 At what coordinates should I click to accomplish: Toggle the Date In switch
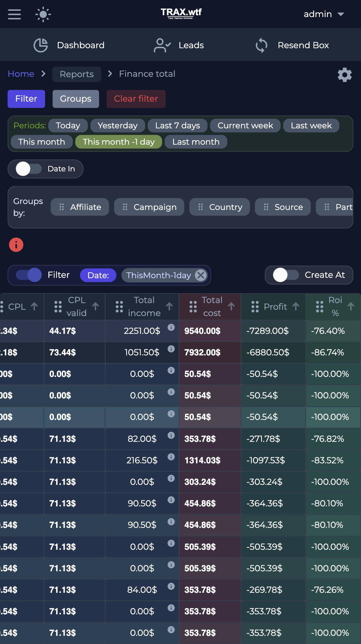pos(29,169)
